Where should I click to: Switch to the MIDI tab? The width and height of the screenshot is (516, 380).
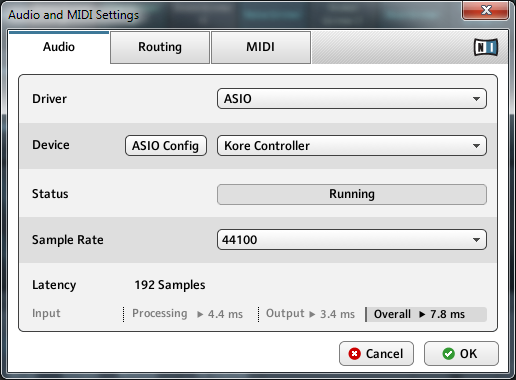(x=261, y=47)
